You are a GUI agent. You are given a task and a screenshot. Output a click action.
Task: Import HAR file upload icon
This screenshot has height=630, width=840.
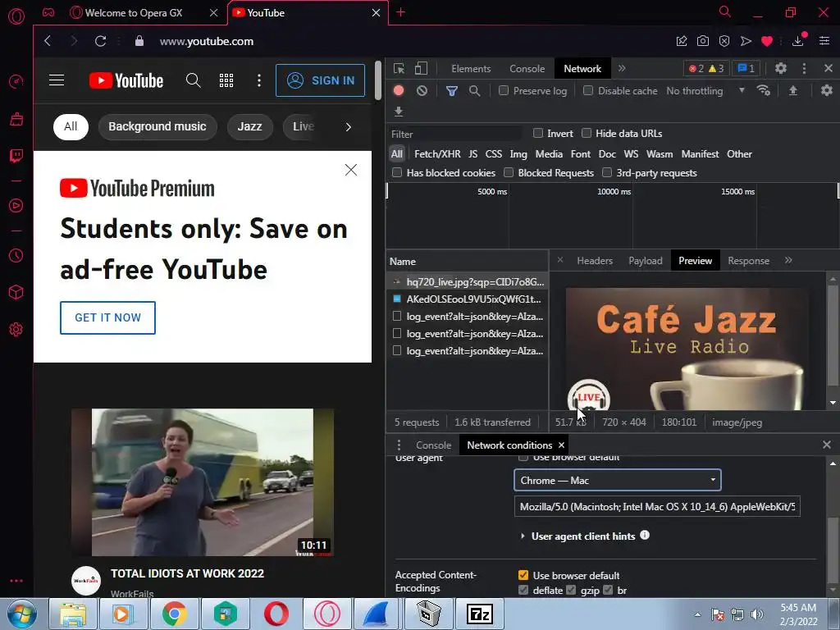click(x=793, y=90)
